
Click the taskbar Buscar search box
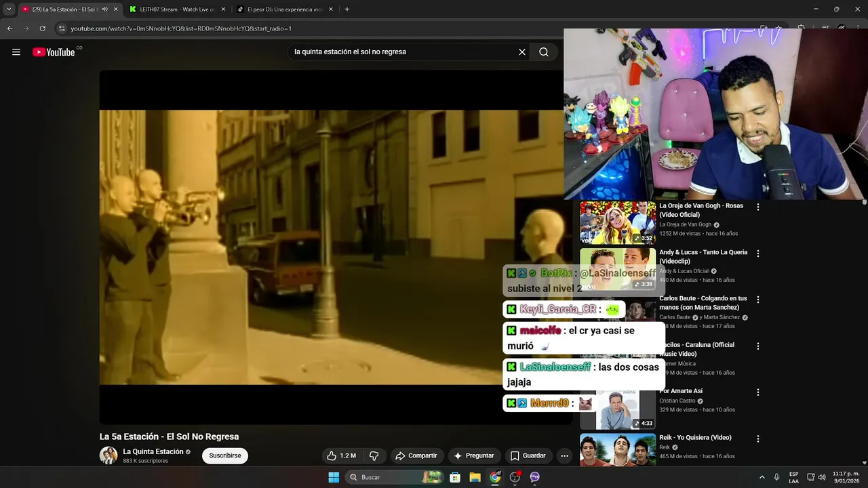(x=395, y=477)
